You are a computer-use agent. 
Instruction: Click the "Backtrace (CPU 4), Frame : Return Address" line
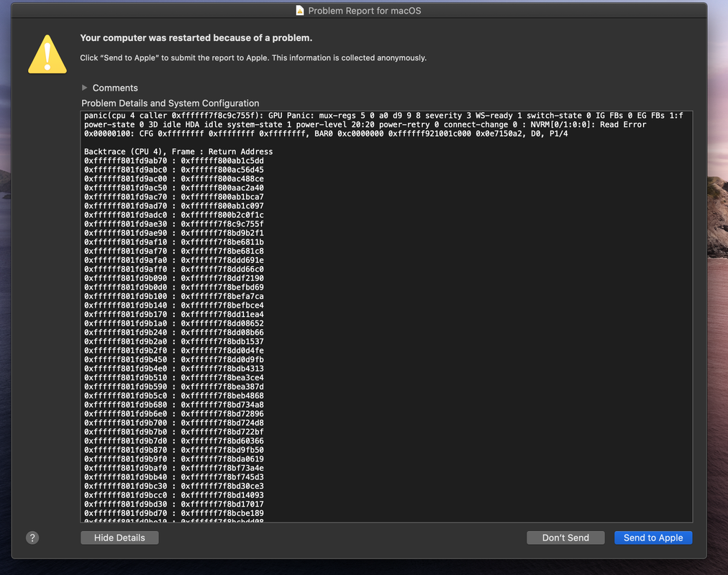pyautogui.click(x=178, y=152)
